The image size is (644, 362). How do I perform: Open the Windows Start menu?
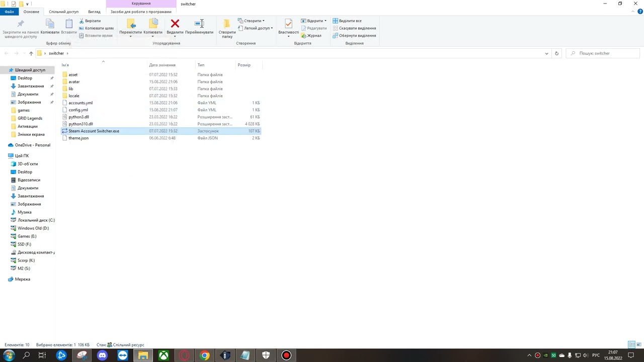[x=8, y=355]
